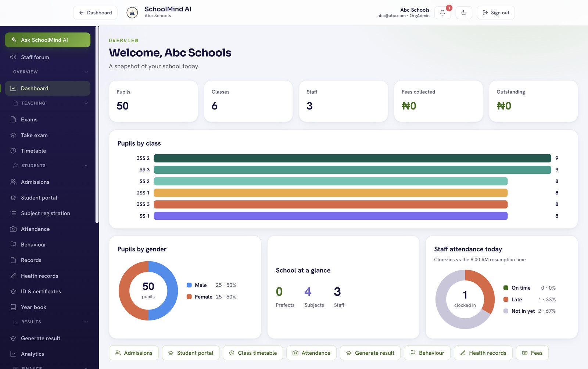The image size is (588, 369).
Task: Click the Year book icon in the sidebar
Action: coord(13,307)
